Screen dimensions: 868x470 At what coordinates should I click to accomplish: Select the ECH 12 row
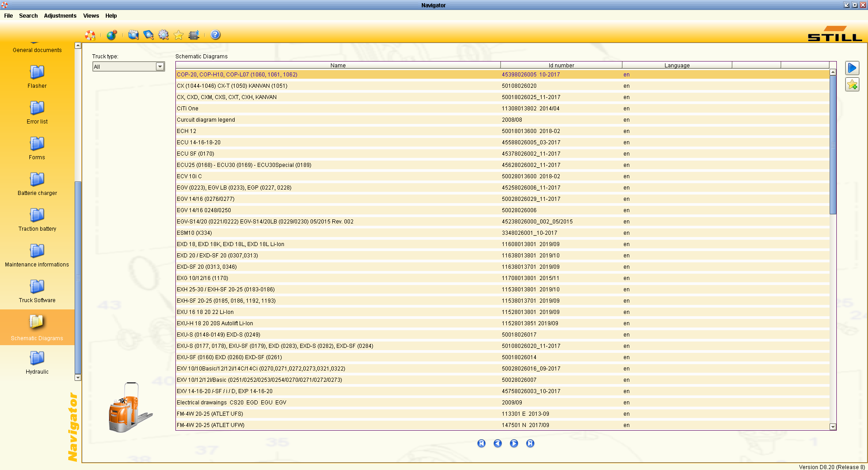[x=503, y=131]
